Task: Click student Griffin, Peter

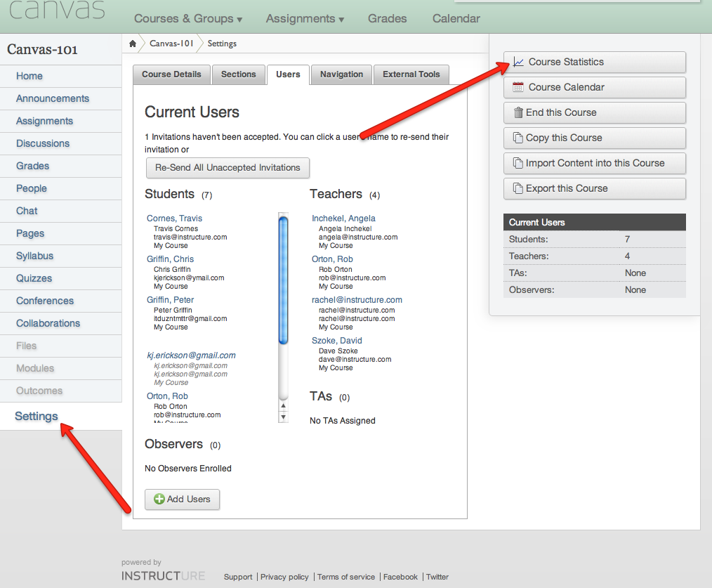Action: pos(171,300)
